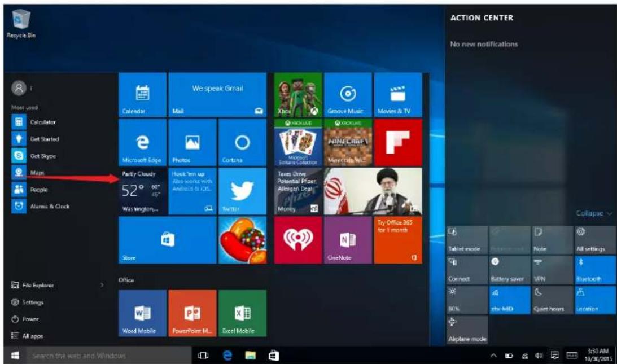This screenshot has height=364, width=617.
Task: Enable Tablet mode quick action
Action: click(466, 240)
